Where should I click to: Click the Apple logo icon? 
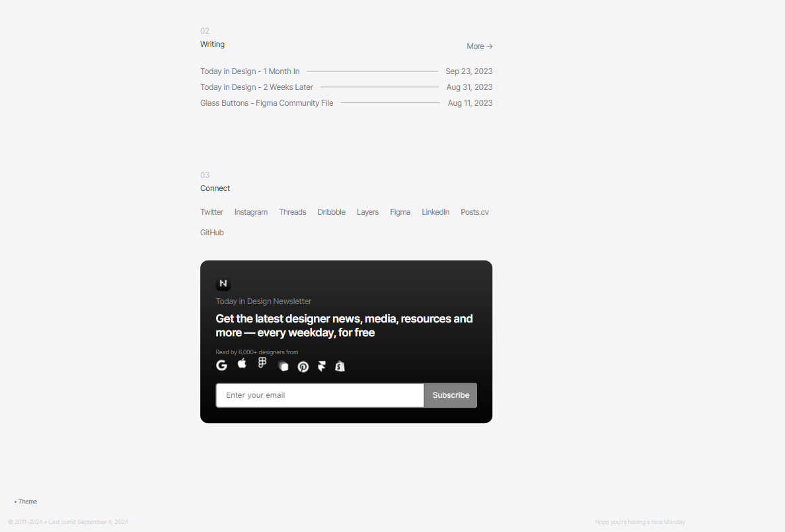(242, 363)
